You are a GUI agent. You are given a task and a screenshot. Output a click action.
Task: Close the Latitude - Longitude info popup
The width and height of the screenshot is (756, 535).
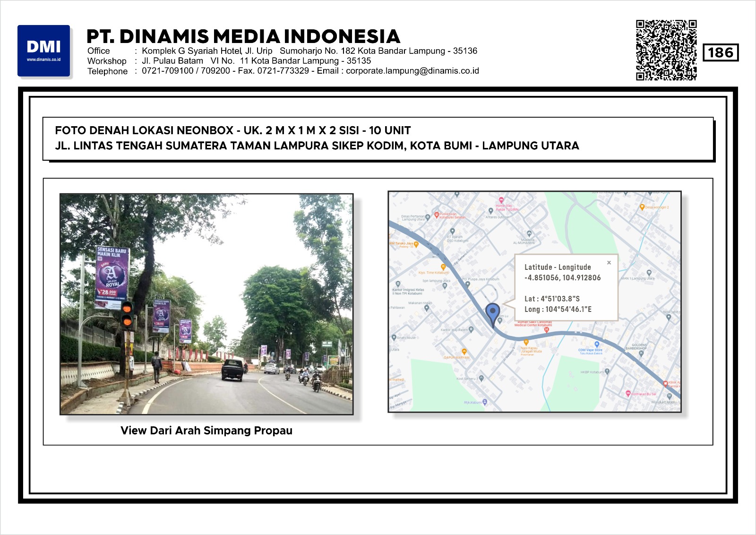(609, 262)
